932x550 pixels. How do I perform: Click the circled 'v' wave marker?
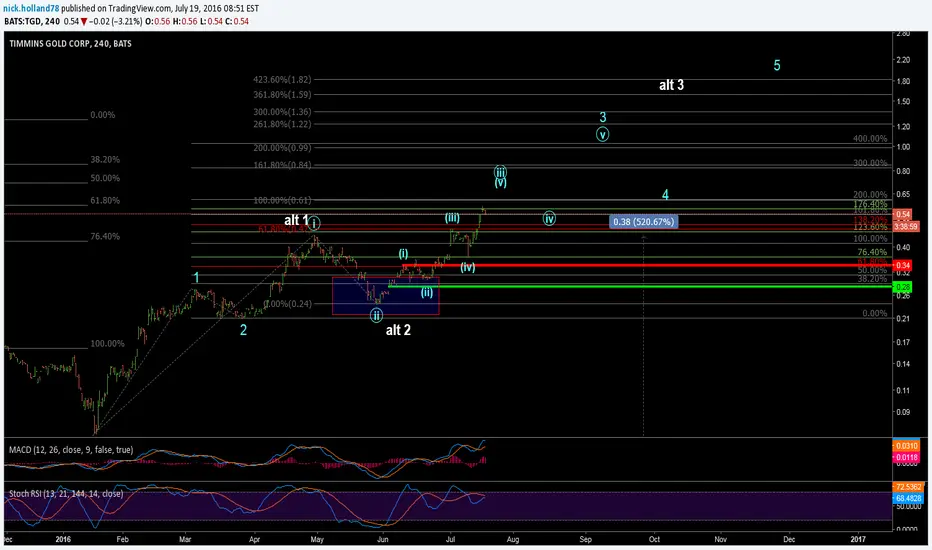point(602,134)
